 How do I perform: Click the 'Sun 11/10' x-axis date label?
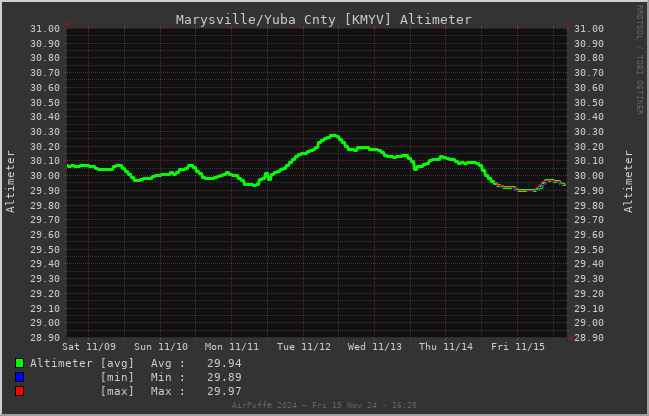161,346
